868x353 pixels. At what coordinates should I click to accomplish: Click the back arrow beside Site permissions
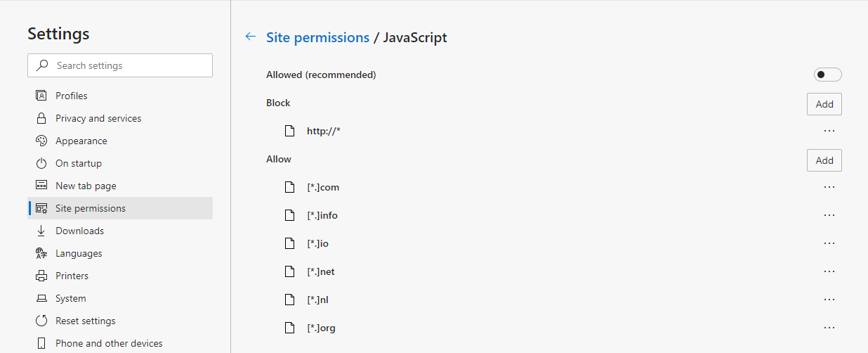point(250,37)
